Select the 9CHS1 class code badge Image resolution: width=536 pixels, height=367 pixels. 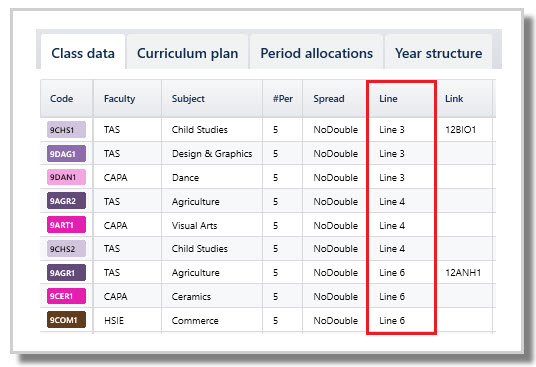[x=66, y=130]
